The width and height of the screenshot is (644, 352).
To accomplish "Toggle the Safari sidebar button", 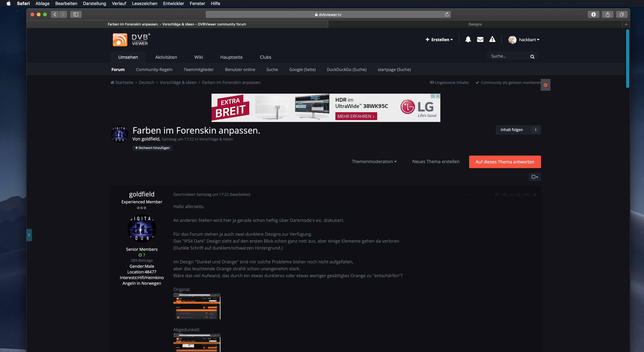I will point(76,14).
